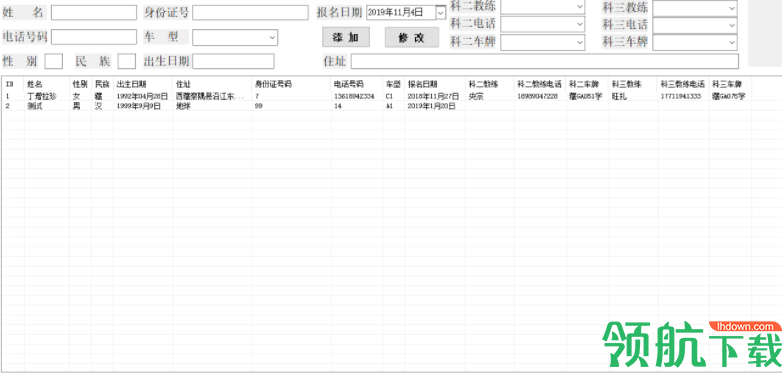
Task: Click coach phone 18989047228 cell
Action: 538,96
